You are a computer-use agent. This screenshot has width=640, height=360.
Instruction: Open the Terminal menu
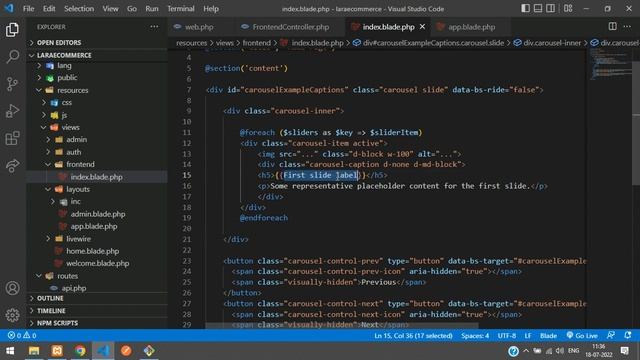[x=181, y=9]
